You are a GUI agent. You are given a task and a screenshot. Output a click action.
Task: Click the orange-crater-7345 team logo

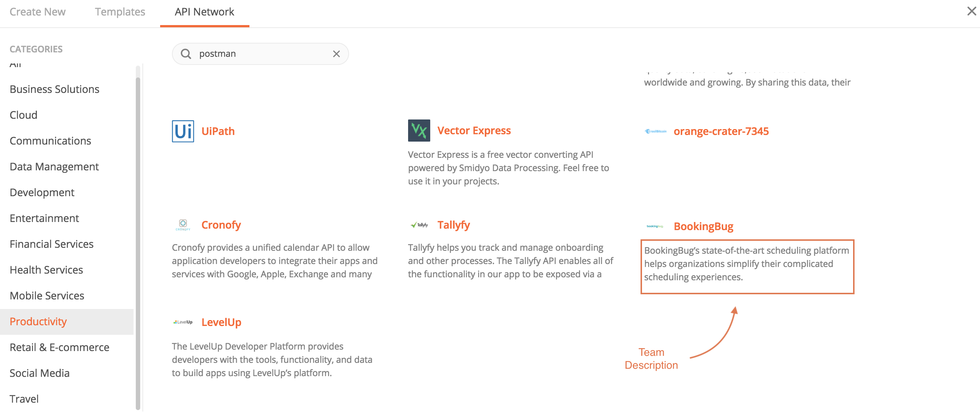(656, 131)
